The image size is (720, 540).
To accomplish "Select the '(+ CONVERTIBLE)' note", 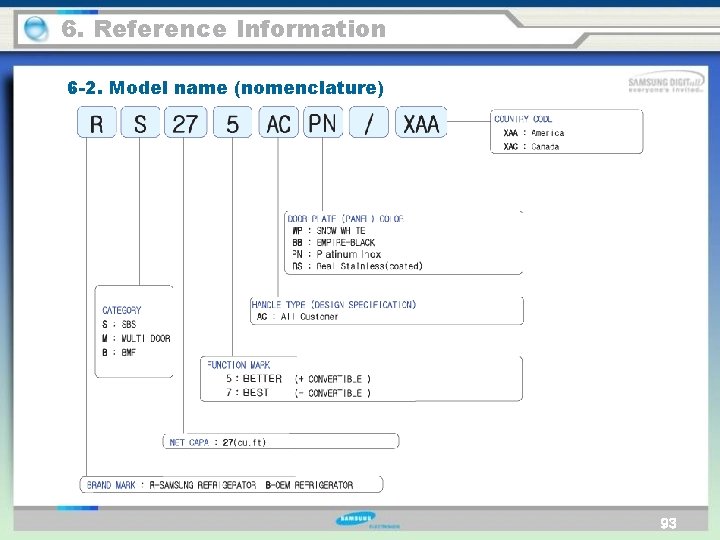I will (x=333, y=379).
